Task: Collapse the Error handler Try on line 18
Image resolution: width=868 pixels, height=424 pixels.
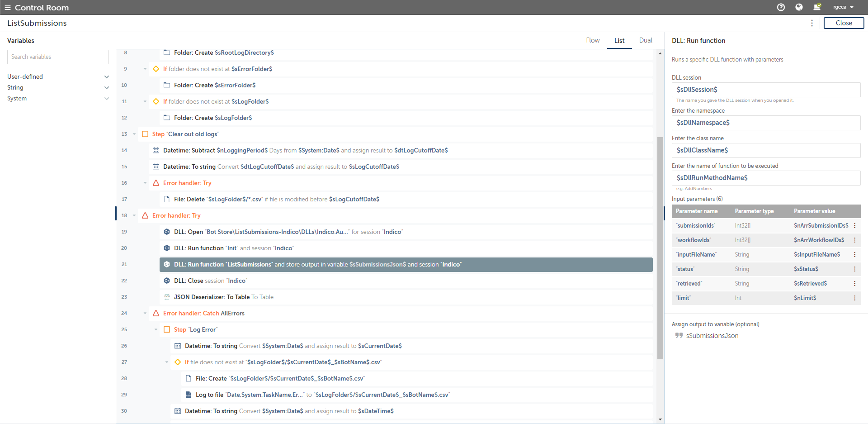Action: pyautogui.click(x=134, y=215)
